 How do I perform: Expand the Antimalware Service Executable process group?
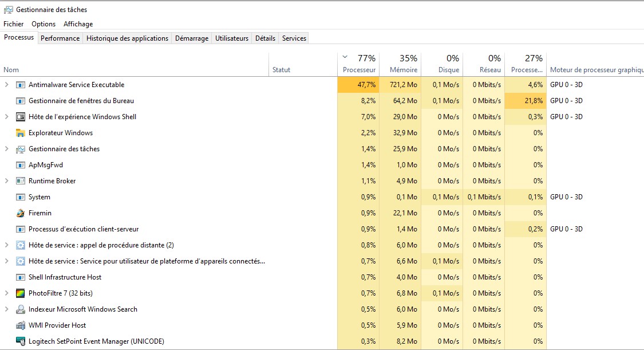[6, 85]
